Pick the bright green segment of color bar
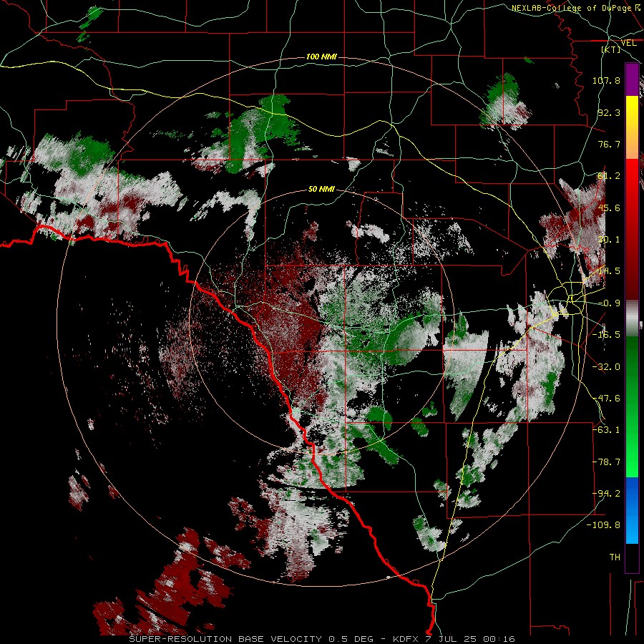Viewport: 644px width, 644px height. [632, 448]
